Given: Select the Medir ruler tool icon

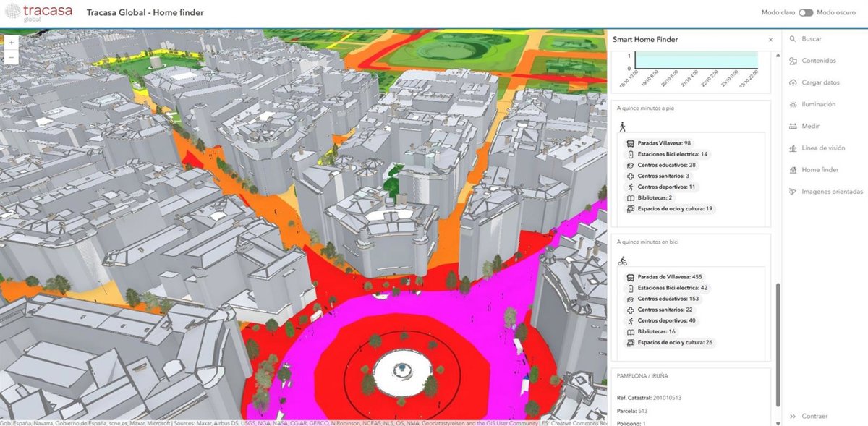Looking at the screenshot, I should point(793,126).
